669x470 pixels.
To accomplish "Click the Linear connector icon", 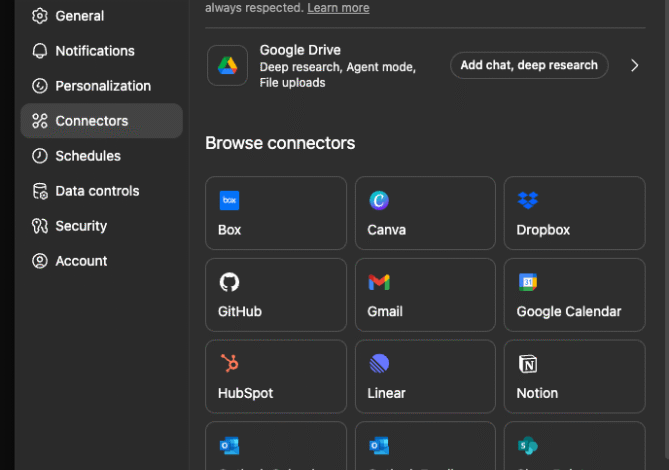I will 379,363.
